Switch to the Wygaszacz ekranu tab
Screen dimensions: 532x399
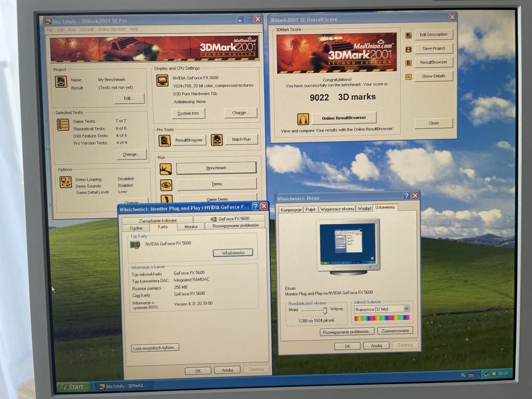click(337, 209)
